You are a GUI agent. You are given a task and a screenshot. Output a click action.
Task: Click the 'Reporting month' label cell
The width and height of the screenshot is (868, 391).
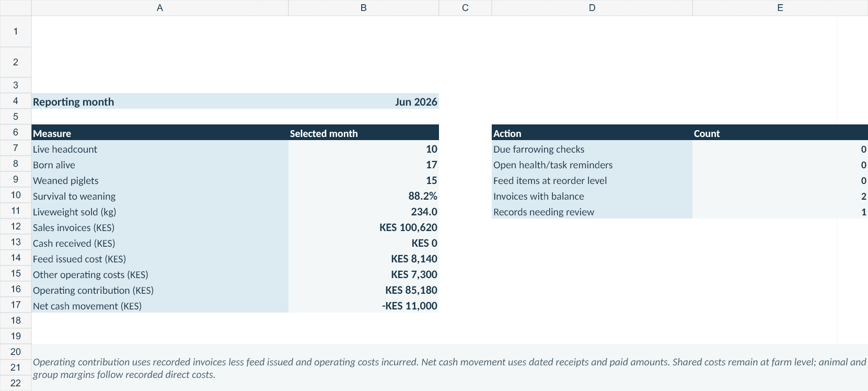click(x=160, y=101)
